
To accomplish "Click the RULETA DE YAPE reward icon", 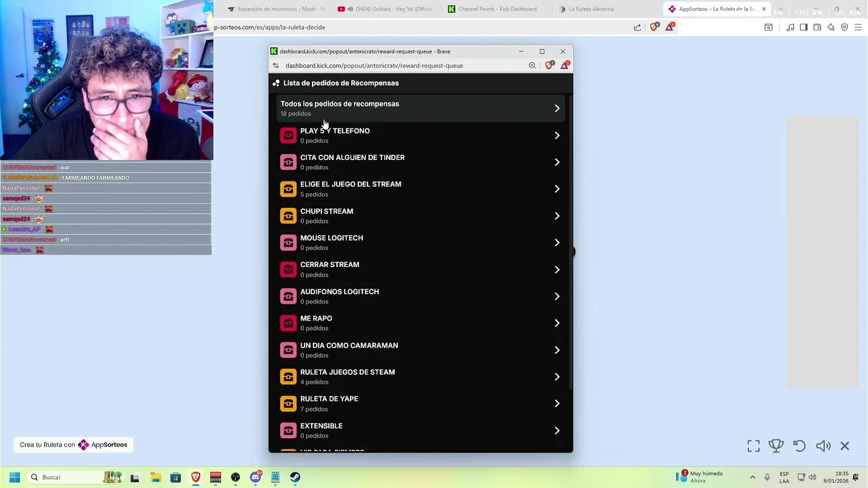I will pyautogui.click(x=288, y=403).
